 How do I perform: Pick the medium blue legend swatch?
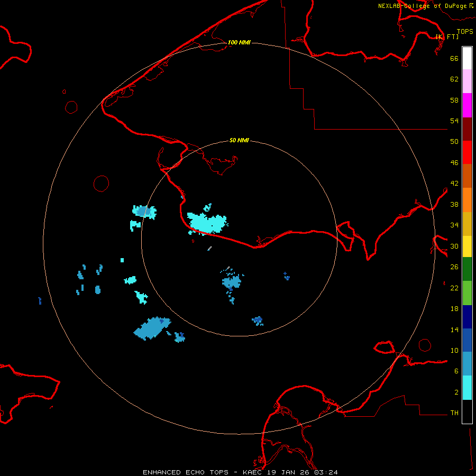[467, 340]
